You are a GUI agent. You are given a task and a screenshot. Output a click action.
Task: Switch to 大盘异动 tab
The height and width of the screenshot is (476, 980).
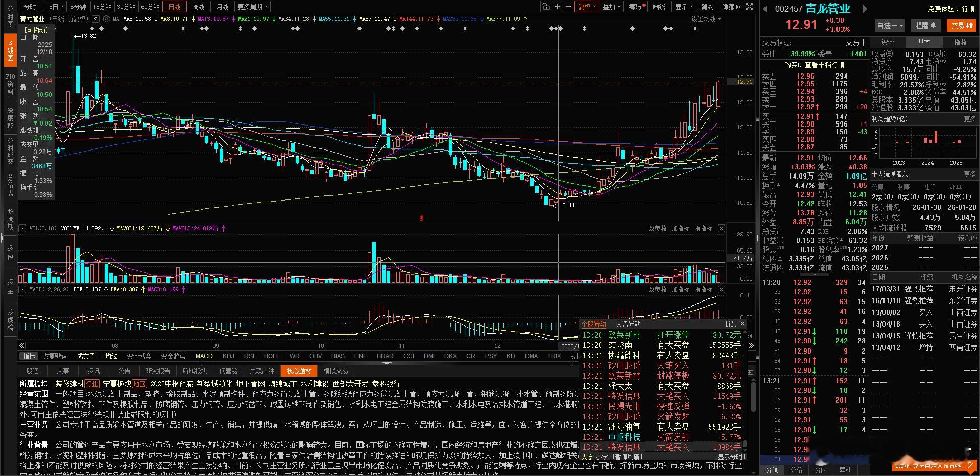click(628, 324)
